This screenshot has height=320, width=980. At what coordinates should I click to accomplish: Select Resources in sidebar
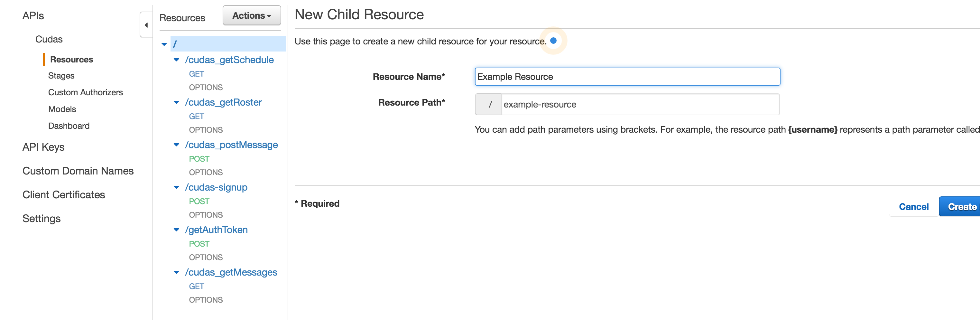(71, 60)
